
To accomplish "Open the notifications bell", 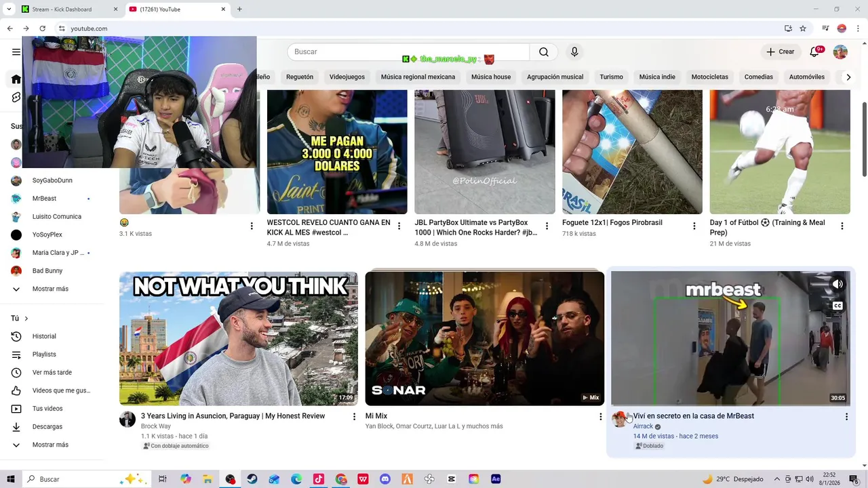I will pyautogui.click(x=814, y=52).
